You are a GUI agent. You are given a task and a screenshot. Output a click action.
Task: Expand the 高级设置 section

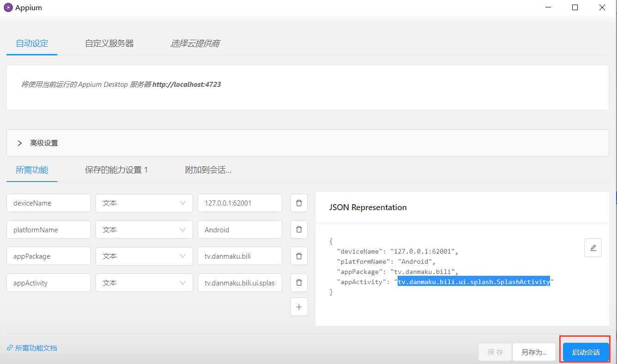click(308, 143)
